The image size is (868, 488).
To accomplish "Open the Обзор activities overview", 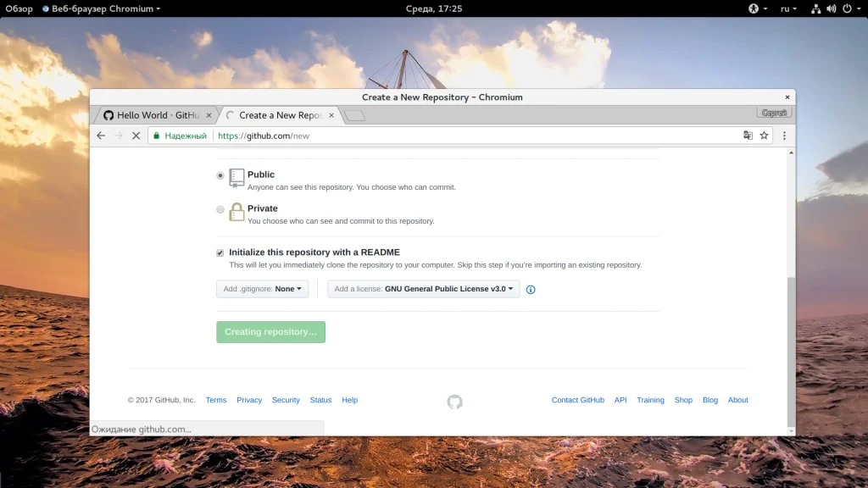I will point(19,8).
